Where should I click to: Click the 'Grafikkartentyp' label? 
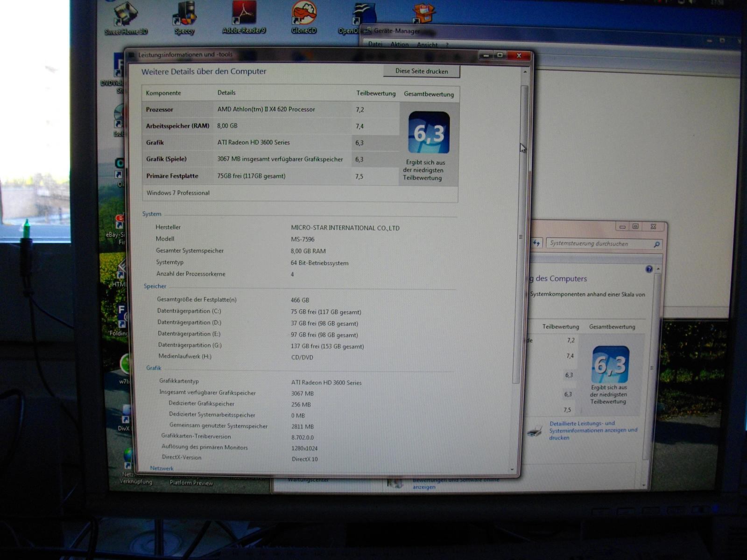[179, 381]
